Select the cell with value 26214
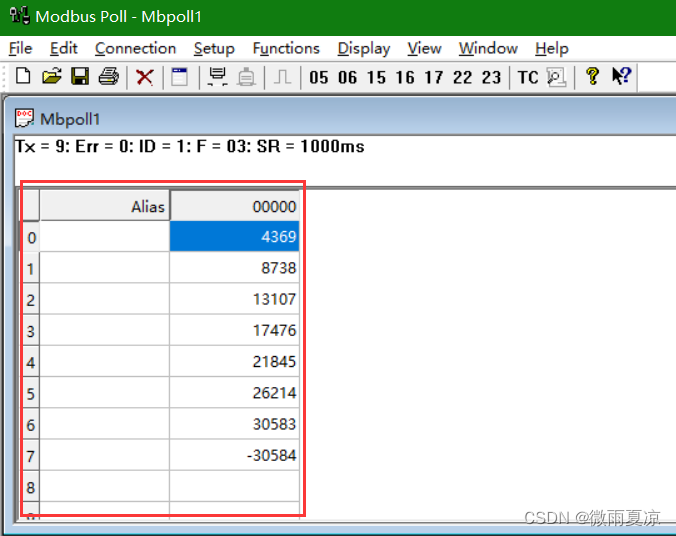This screenshot has width=676, height=536. click(235, 393)
